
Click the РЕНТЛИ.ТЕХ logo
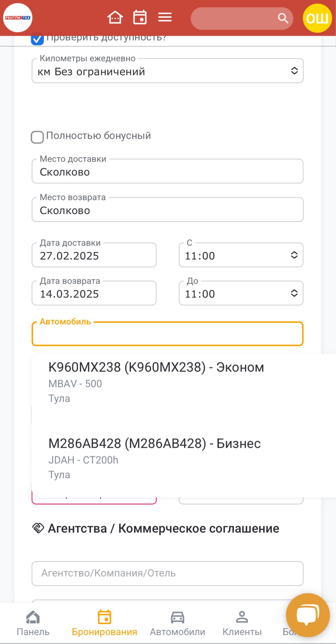(x=18, y=18)
